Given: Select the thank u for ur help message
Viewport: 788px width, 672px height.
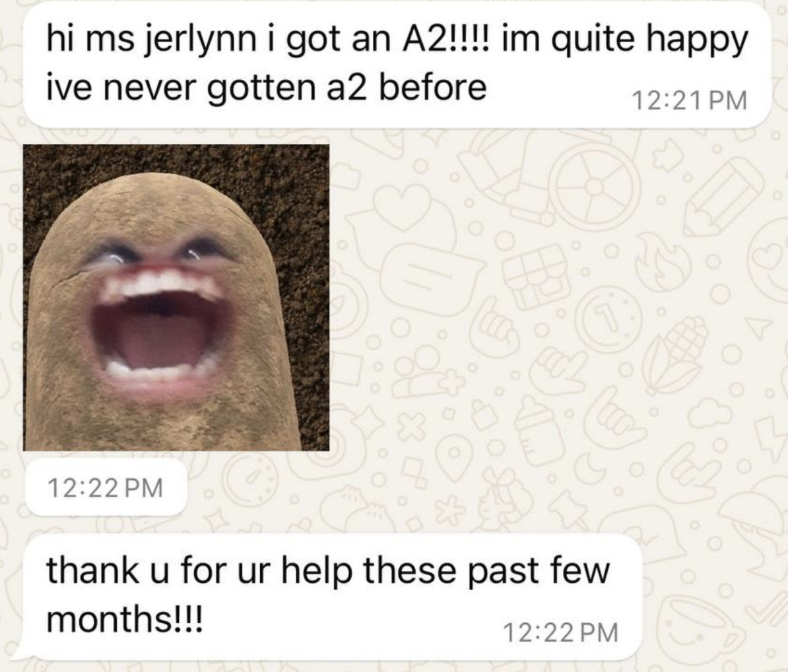Looking at the screenshot, I should tap(333, 597).
